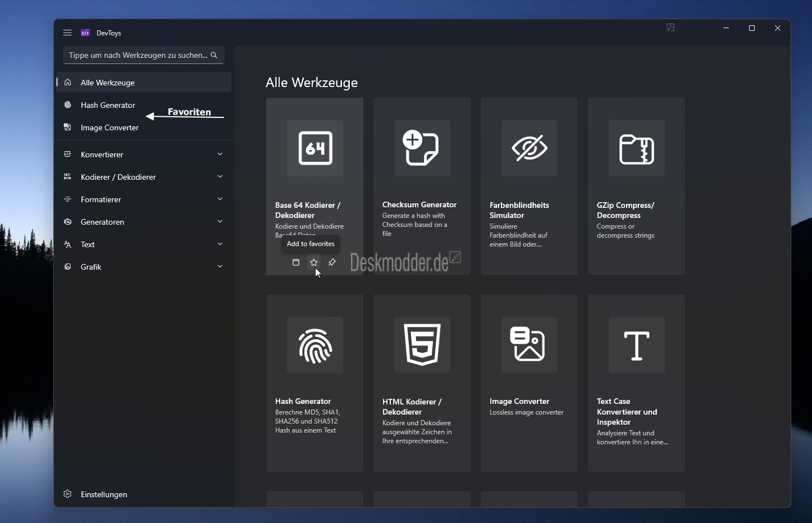
Task: Open Base 64 tool in new window
Action: [x=296, y=262]
